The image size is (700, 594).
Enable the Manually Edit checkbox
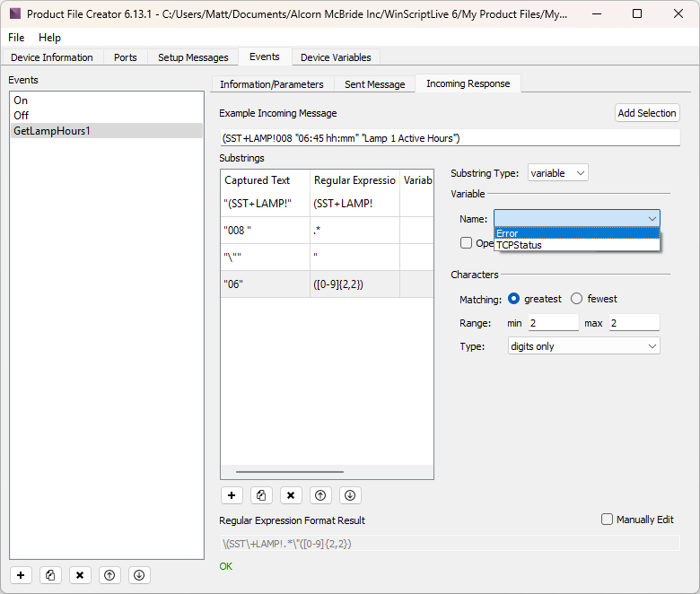point(608,520)
